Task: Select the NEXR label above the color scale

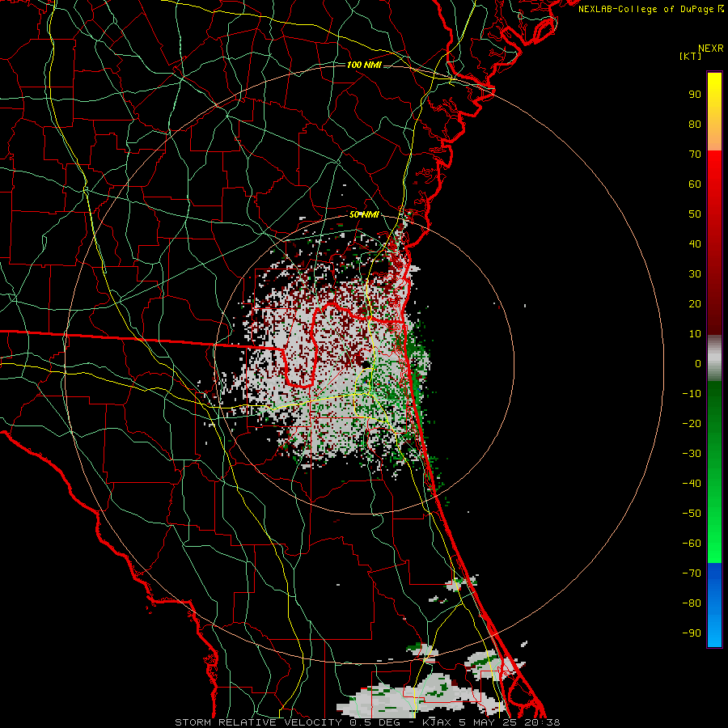Action: point(711,49)
